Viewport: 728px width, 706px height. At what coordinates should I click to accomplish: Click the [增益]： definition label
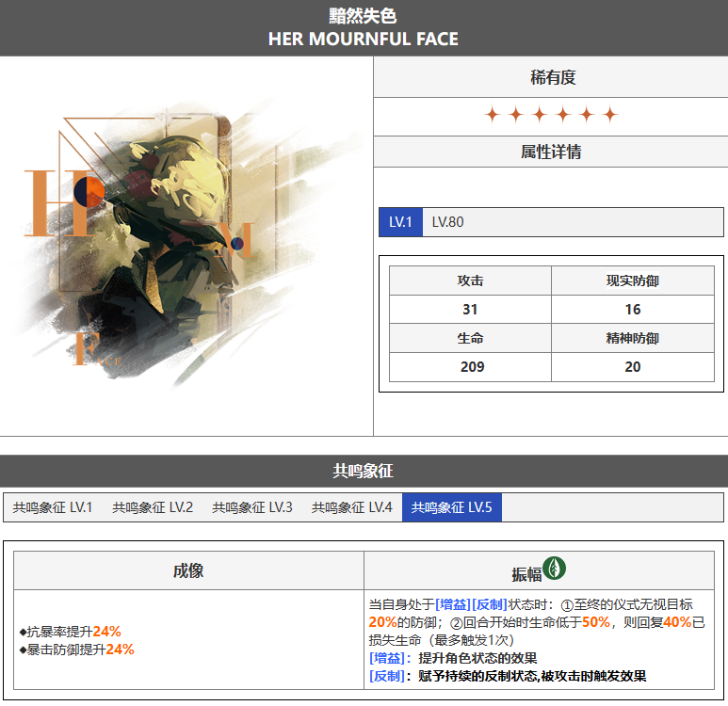391,658
